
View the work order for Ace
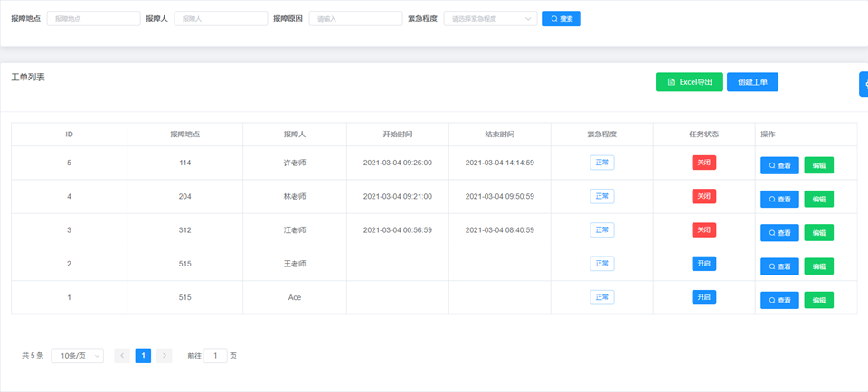(x=779, y=300)
